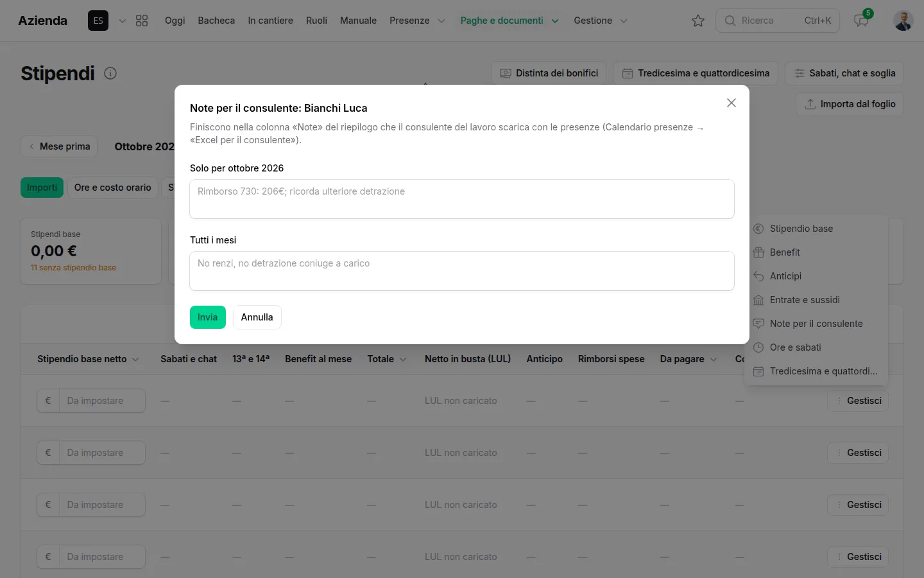Open Sabati, chat e soglia settings
Viewport: 924px width, 578px height.
[x=844, y=73]
